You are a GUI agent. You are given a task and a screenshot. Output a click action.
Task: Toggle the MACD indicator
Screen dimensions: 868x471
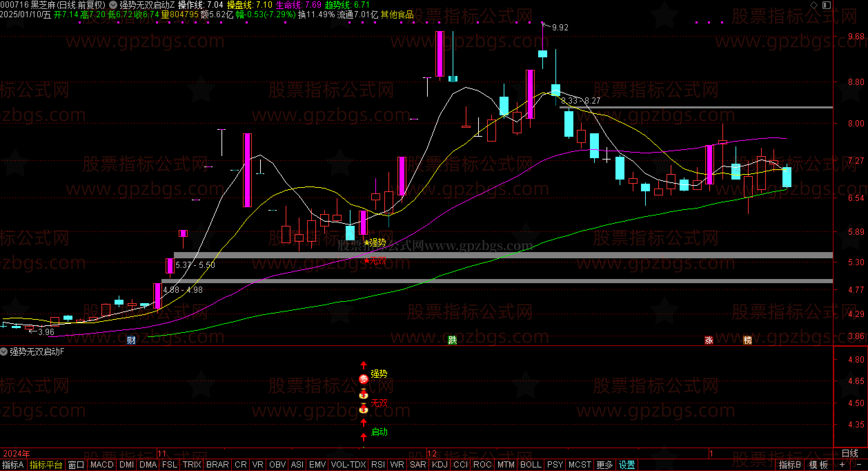pos(102,465)
